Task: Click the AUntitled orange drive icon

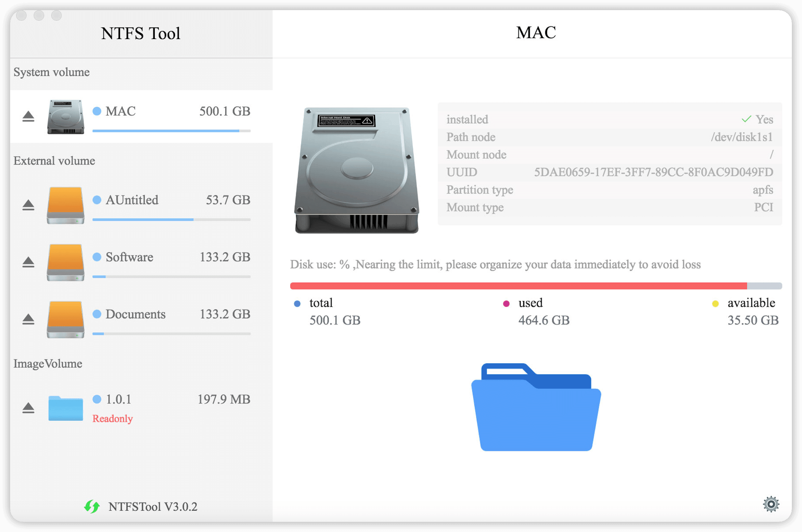Action: [65, 205]
